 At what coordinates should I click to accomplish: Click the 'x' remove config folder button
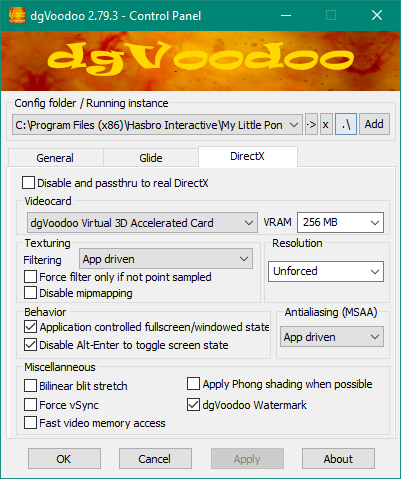(326, 125)
